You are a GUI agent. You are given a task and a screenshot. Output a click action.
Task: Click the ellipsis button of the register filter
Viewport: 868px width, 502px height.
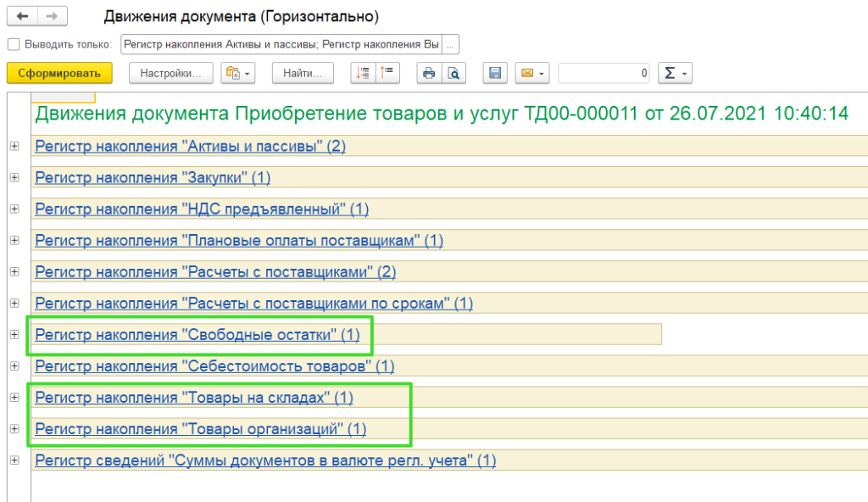point(451,44)
